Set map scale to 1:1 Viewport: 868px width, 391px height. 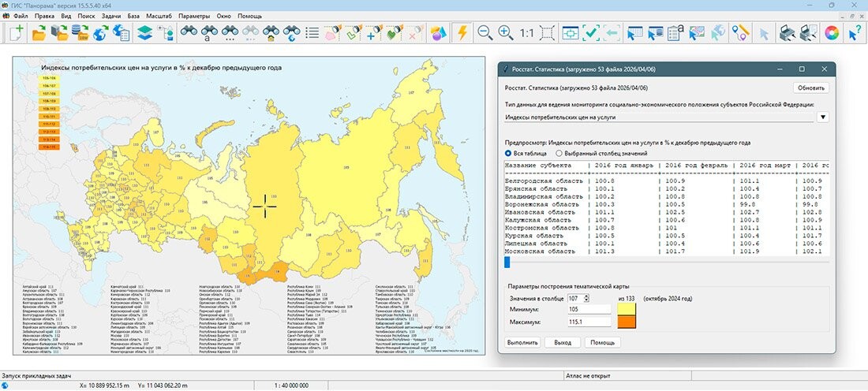(527, 33)
